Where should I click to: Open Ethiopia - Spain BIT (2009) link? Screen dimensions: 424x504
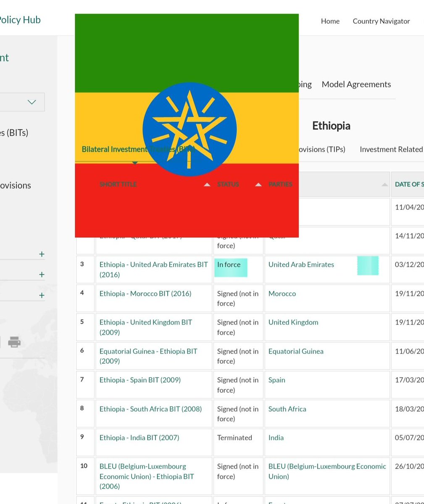point(140,380)
